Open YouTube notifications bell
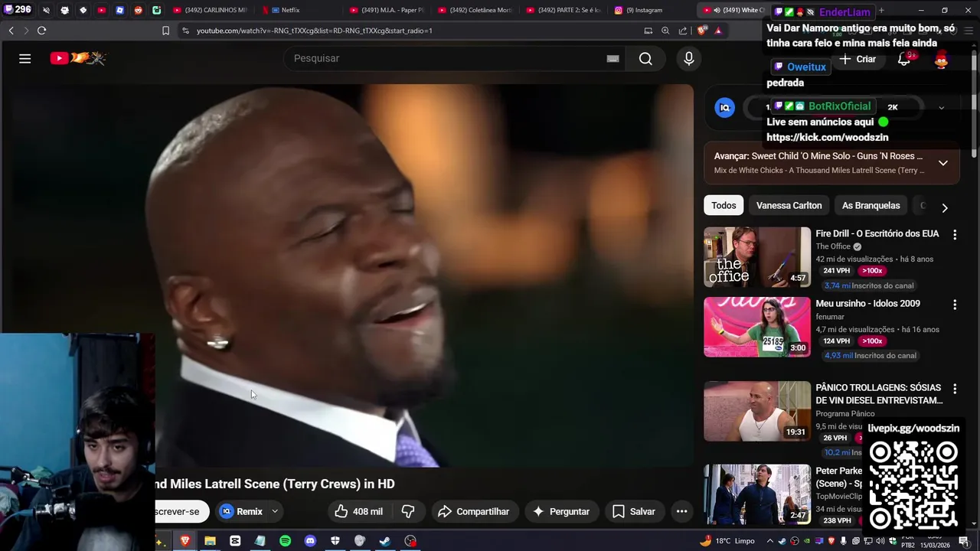Viewport: 980px width, 551px height. tap(904, 59)
